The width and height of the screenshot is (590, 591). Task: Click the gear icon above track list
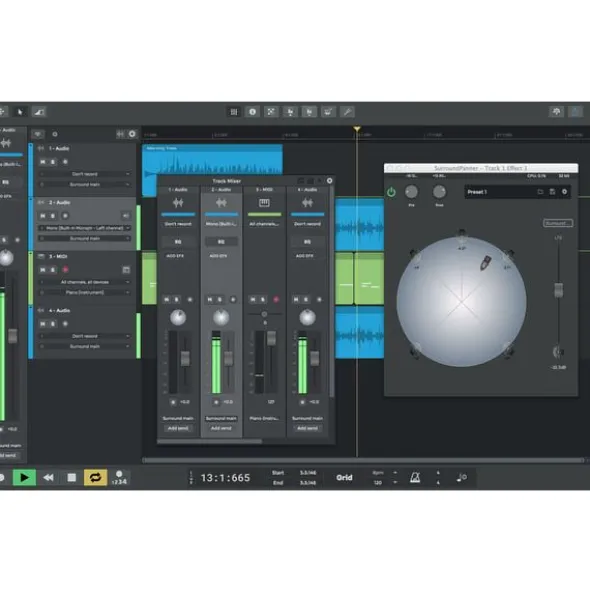click(x=132, y=134)
